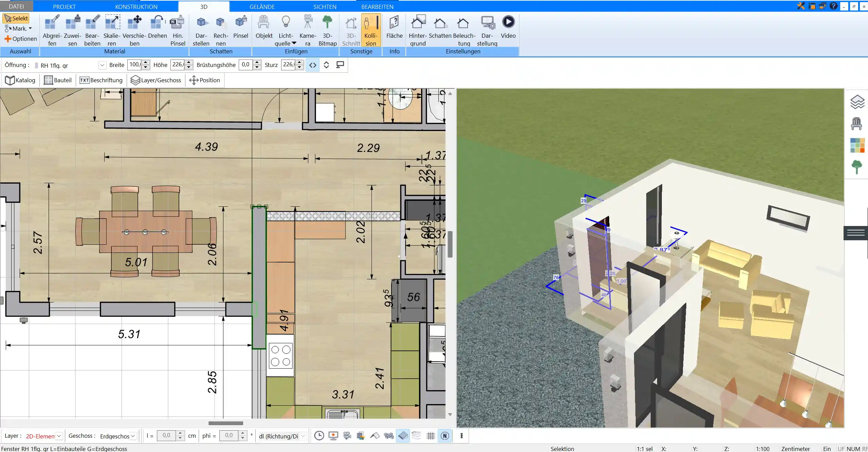Toggle the snap grid icon in bottom toolbar
Screen dimensions: 868x452
click(x=431, y=435)
